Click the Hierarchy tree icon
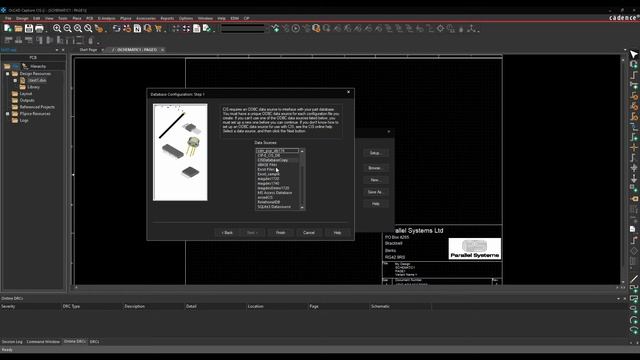Viewport: 640px width, 360px height. pos(25,66)
